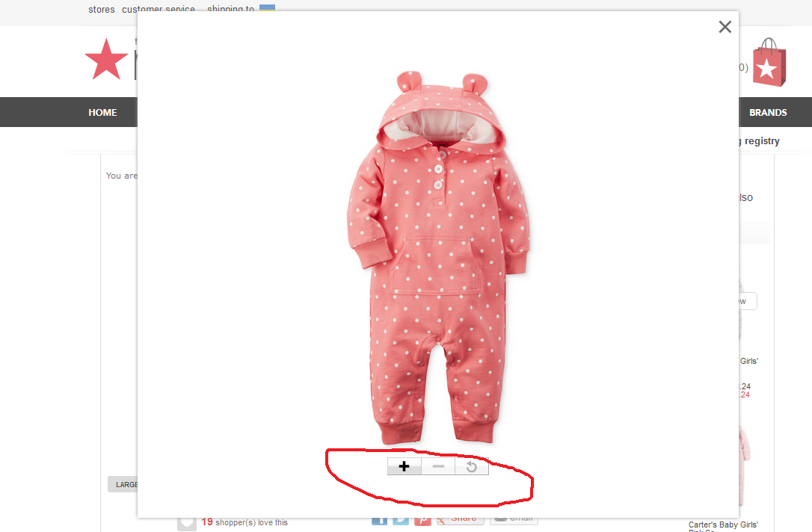
Task: Open the BRANDS menu item
Action: pos(768,112)
